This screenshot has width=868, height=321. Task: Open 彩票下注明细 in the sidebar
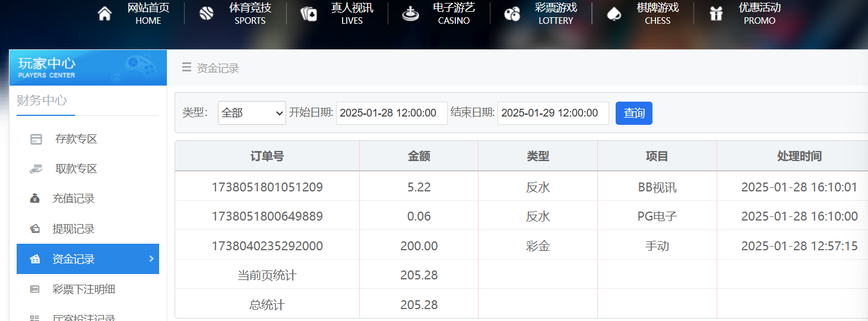tap(83, 289)
